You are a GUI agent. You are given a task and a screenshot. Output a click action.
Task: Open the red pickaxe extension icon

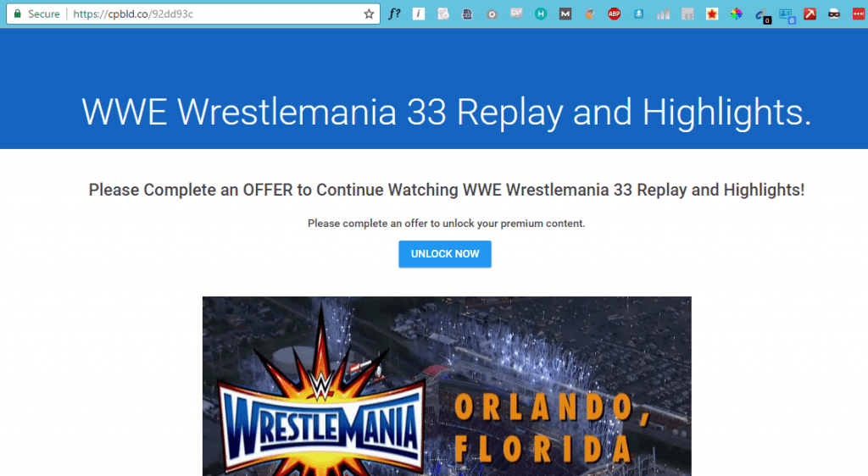pos(810,14)
